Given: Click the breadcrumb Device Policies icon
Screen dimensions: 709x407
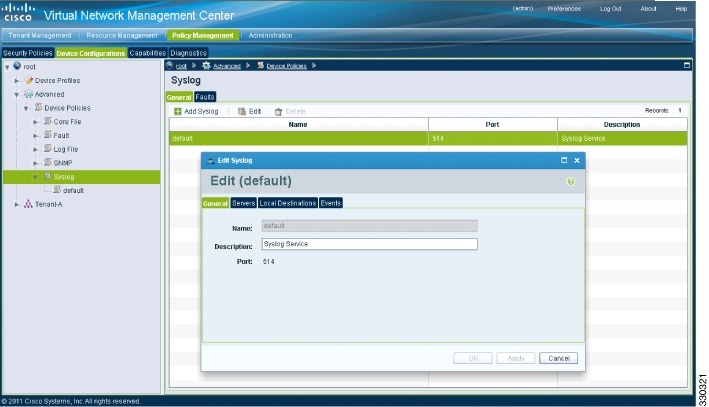Looking at the screenshot, I should tap(260, 65).
